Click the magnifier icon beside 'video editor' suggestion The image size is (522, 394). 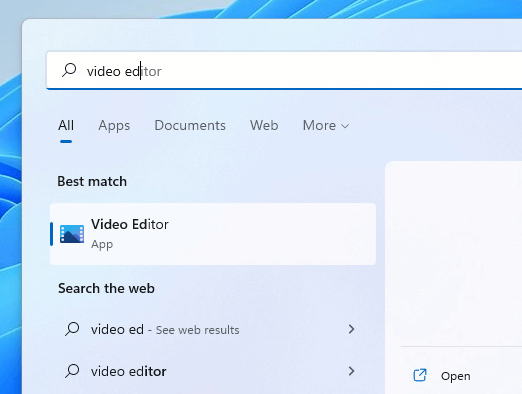[x=72, y=371]
